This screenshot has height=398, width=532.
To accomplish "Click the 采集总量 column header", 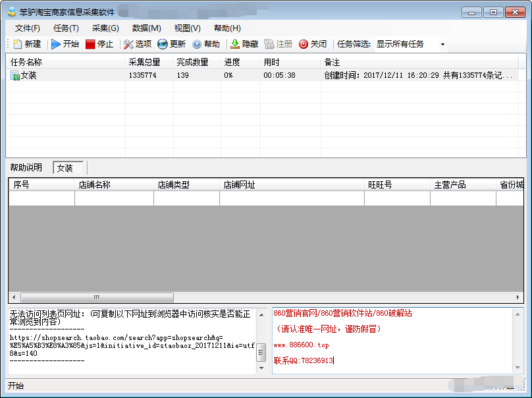I will [x=149, y=62].
